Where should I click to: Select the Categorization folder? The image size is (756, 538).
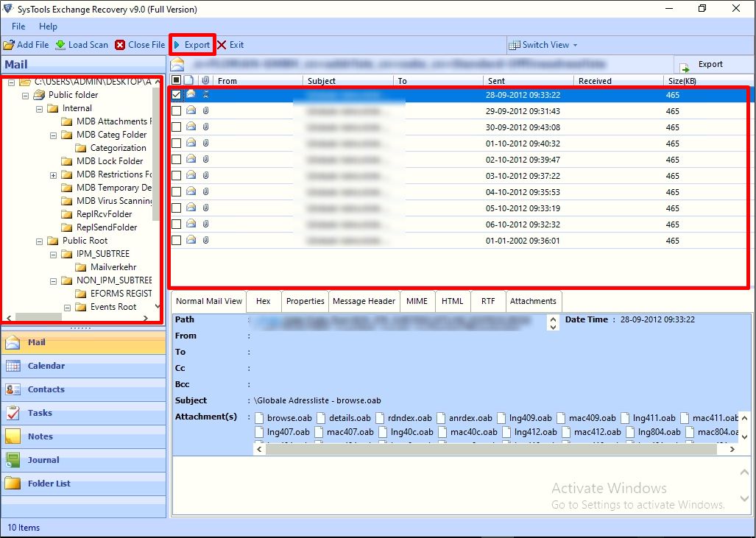pyautogui.click(x=118, y=148)
